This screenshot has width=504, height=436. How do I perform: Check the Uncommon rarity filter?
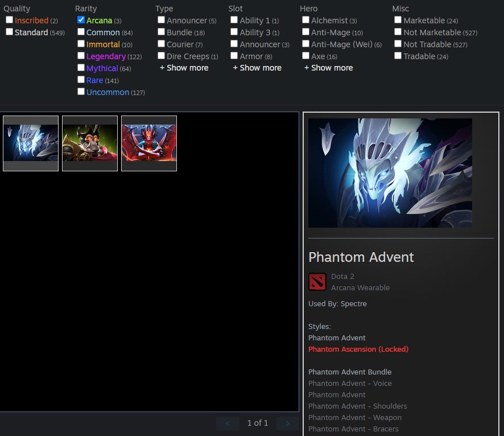(81, 92)
